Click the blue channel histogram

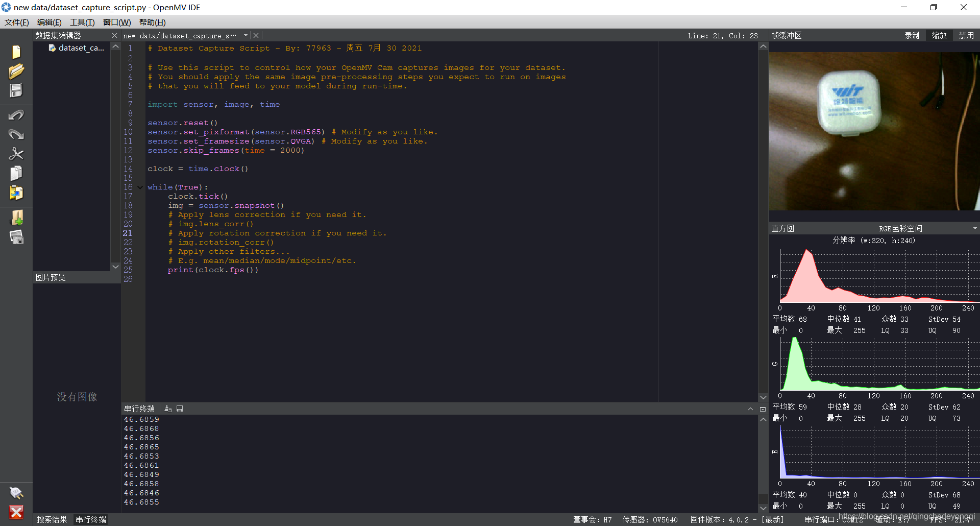879,451
